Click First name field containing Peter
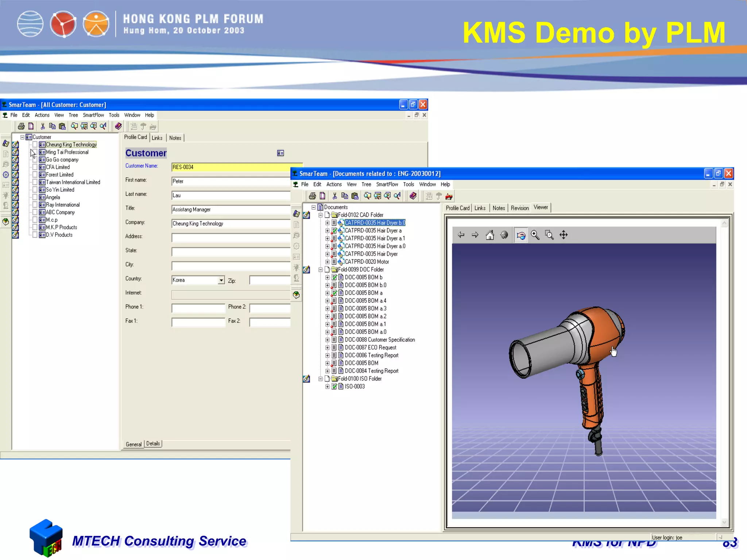The image size is (747, 560). 231,181
